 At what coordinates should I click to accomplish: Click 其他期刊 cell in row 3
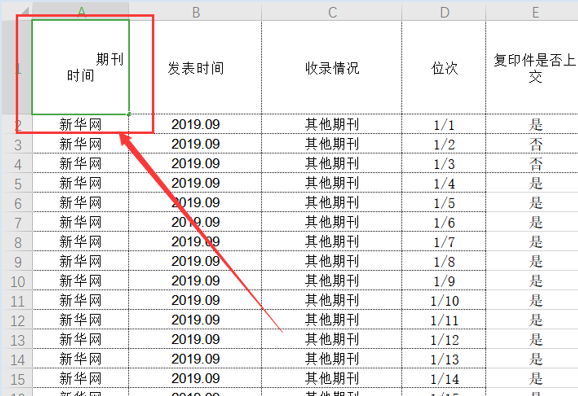pos(332,144)
